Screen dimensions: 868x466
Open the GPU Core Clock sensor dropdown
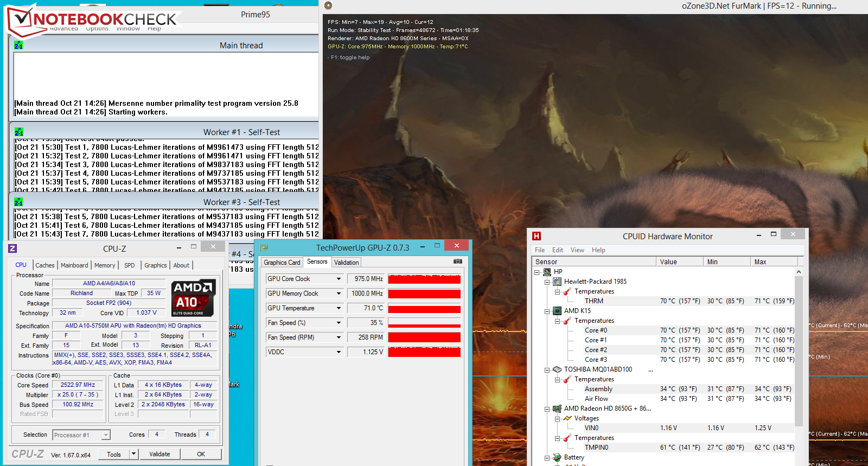(339, 279)
